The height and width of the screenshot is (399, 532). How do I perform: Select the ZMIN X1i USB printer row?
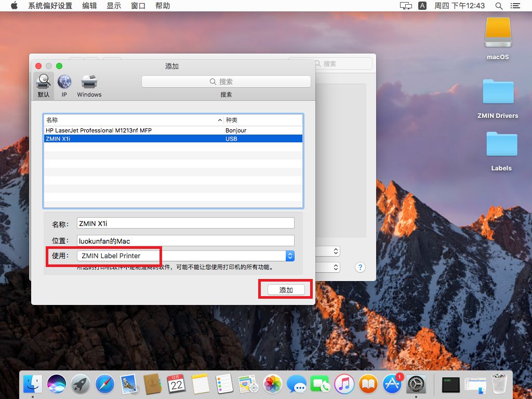click(173, 138)
